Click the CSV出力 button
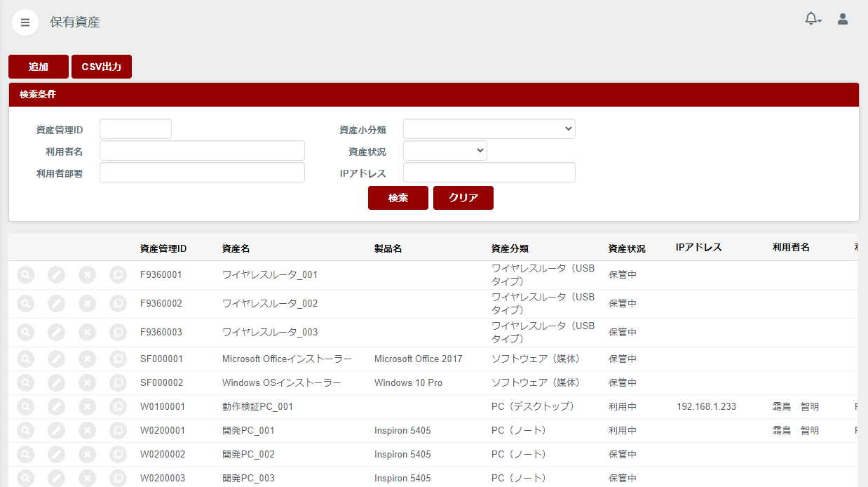Image resolution: width=868 pixels, height=487 pixels. tap(101, 66)
